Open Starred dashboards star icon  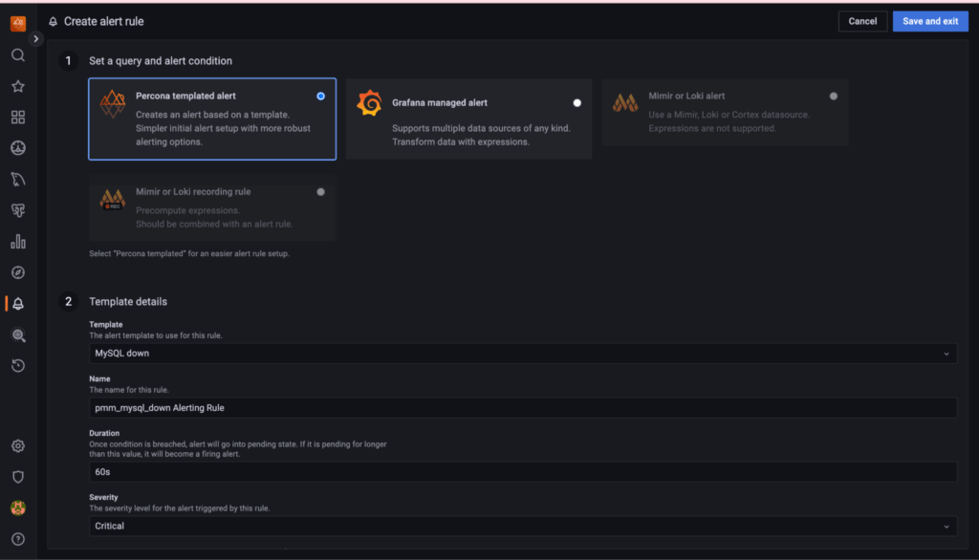click(18, 86)
